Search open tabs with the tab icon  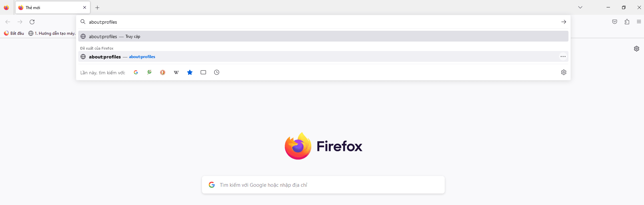point(203,72)
